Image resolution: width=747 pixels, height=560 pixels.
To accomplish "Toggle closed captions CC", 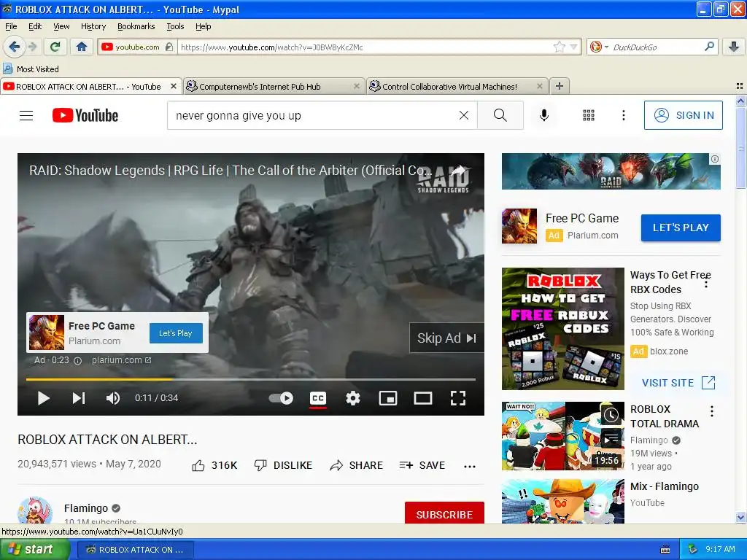I will [x=318, y=398].
